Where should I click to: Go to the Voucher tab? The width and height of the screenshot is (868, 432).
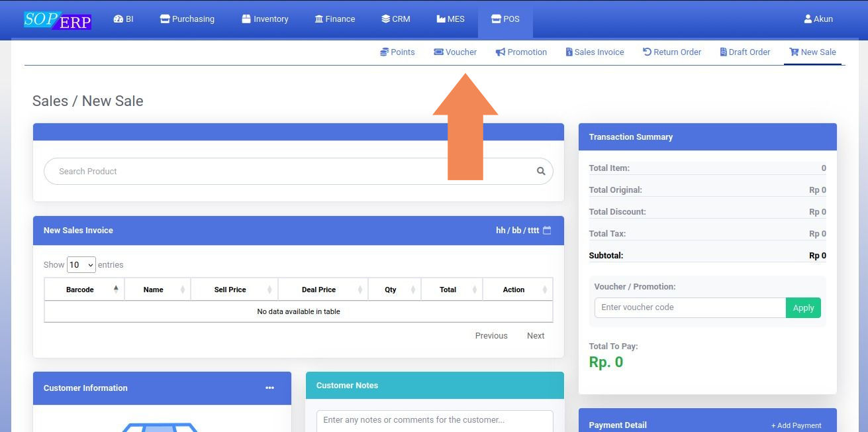tap(456, 52)
